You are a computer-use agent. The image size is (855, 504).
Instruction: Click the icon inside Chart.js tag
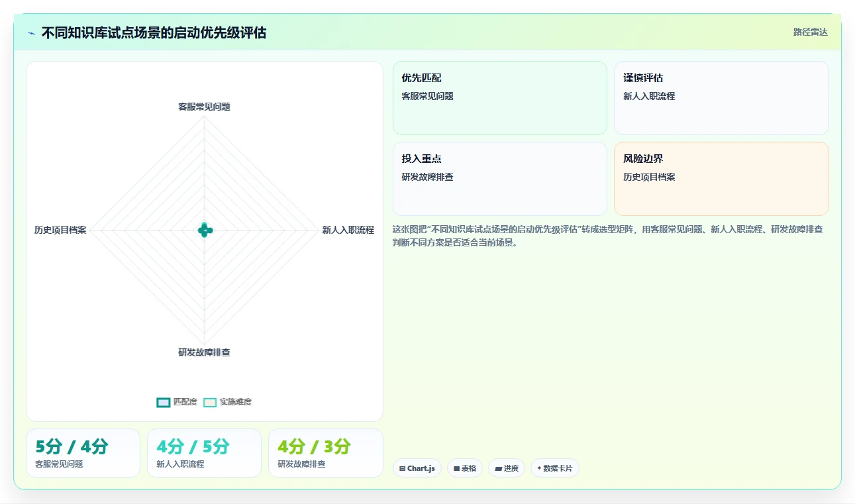coord(402,468)
